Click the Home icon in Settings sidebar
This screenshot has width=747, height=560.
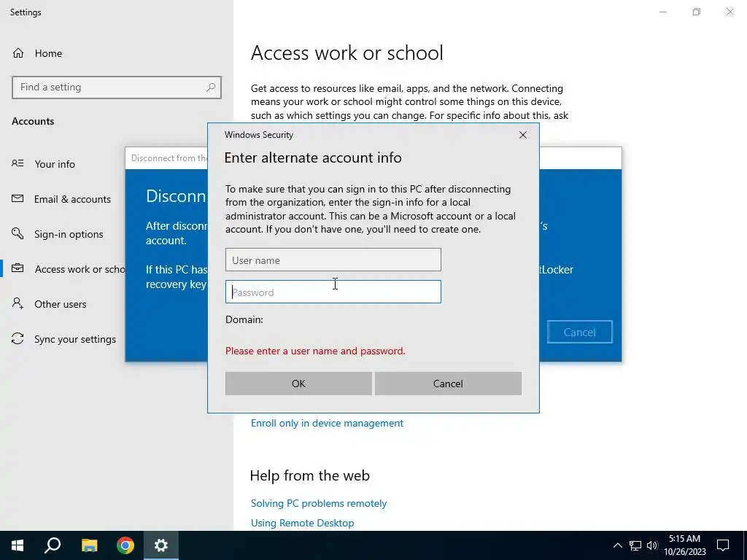click(18, 52)
